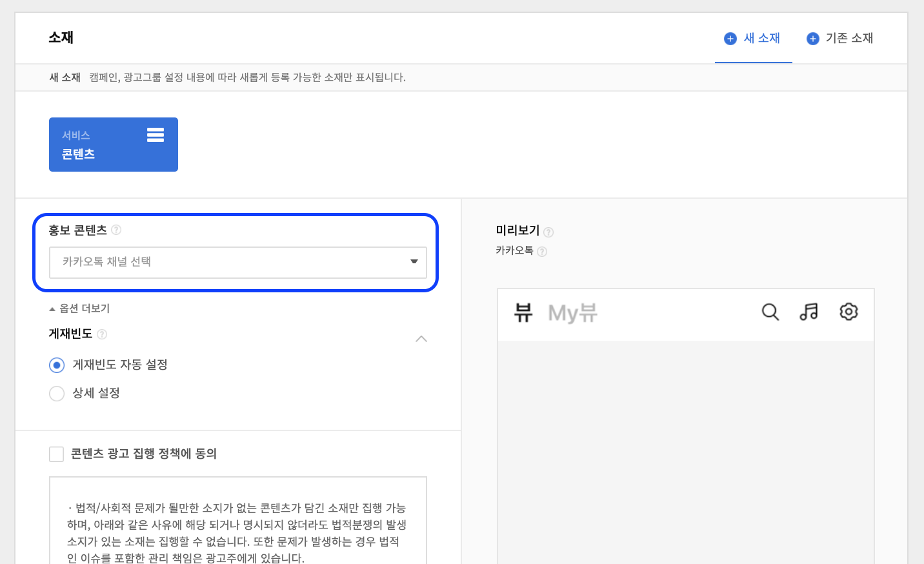
Task: Collapse 게재빈도 section with chevron
Action: click(x=421, y=339)
